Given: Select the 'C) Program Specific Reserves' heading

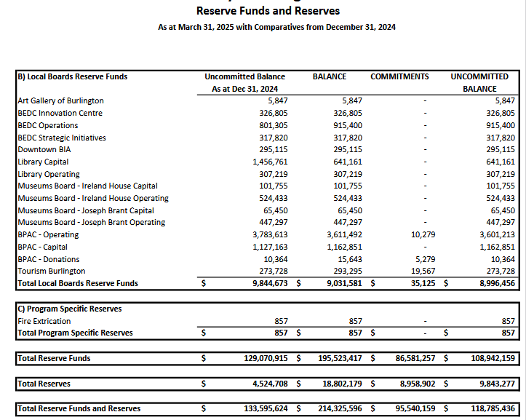Looking at the screenshot, I should click(69, 309).
